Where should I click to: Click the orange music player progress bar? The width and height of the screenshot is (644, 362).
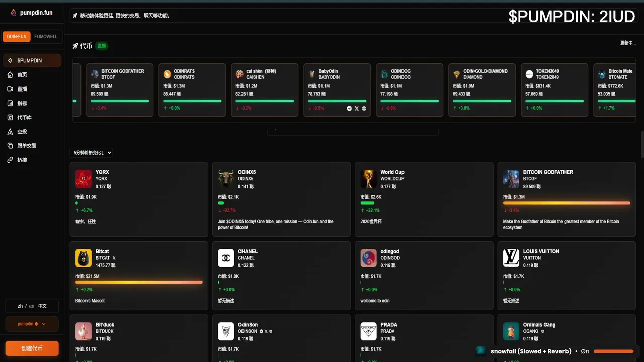[x=613, y=351]
